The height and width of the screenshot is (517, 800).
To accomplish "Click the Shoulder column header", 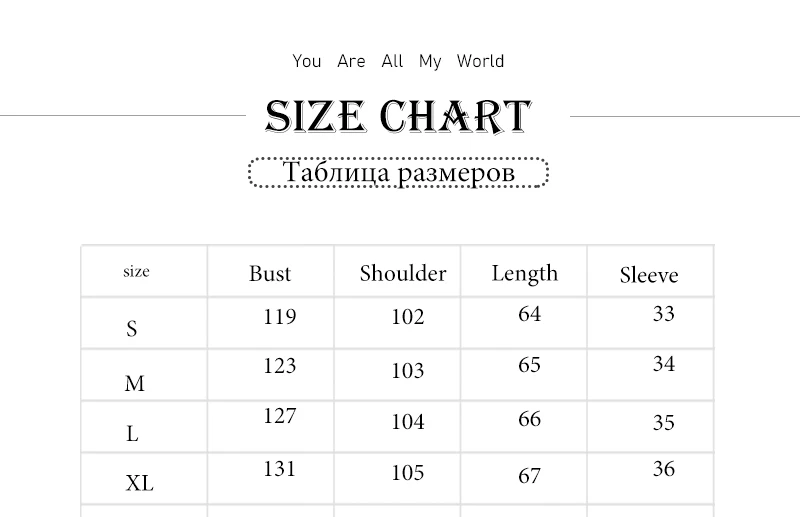I will (403, 273).
